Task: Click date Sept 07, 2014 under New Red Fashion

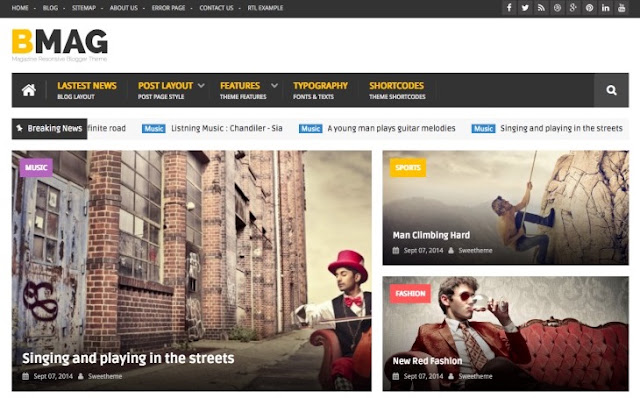Action: (x=423, y=376)
